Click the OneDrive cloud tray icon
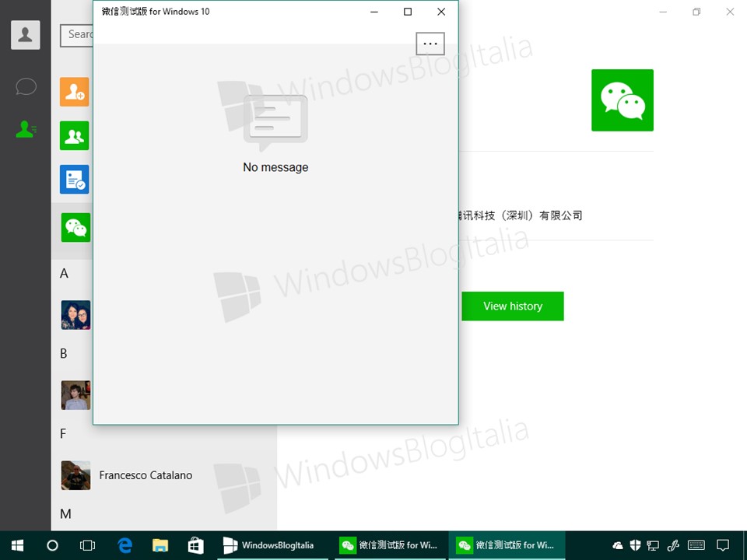Screen dimensions: 747x560 click(618, 545)
